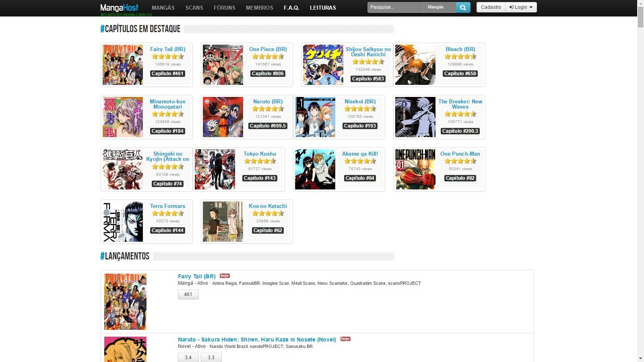Read Minamoto-kun Capítulo #184
Screen dimensions: 644x362
coord(167,131)
